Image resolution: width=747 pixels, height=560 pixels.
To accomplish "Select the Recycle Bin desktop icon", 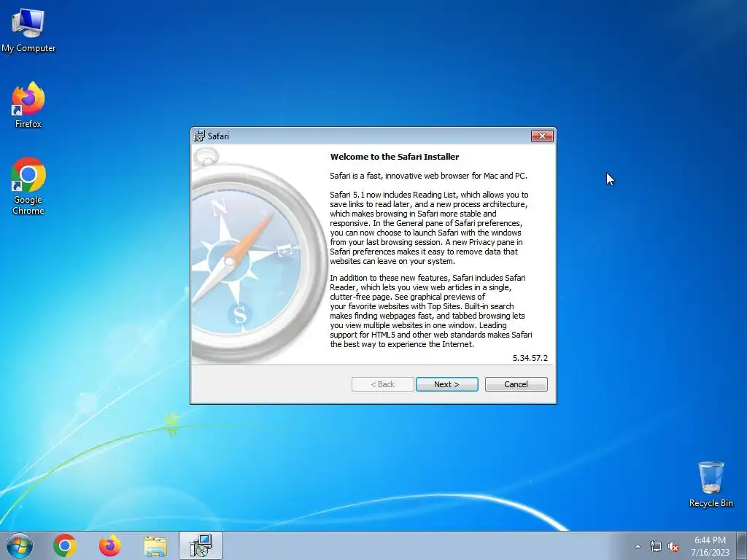I will tap(711, 484).
